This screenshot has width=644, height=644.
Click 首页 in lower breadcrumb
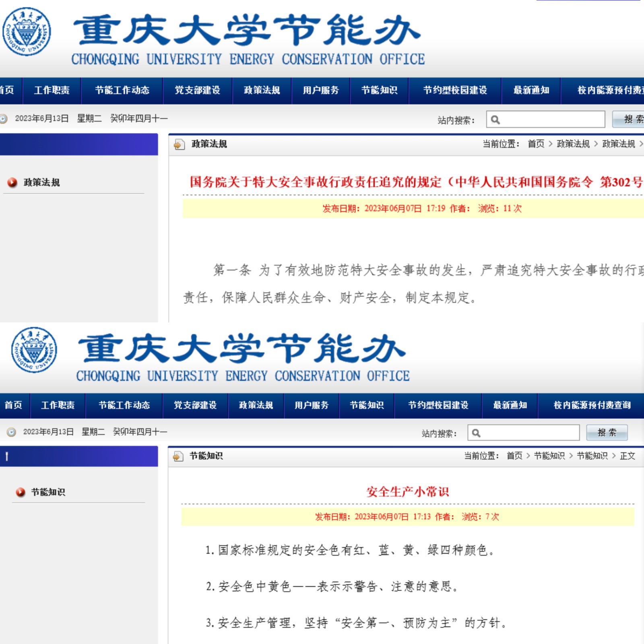pos(514,456)
